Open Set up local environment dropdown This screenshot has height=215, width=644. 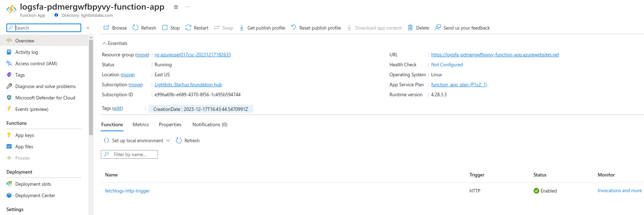click(x=137, y=140)
